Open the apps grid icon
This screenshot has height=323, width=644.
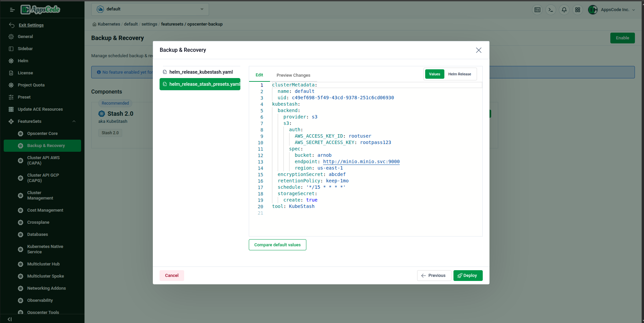pyautogui.click(x=578, y=10)
